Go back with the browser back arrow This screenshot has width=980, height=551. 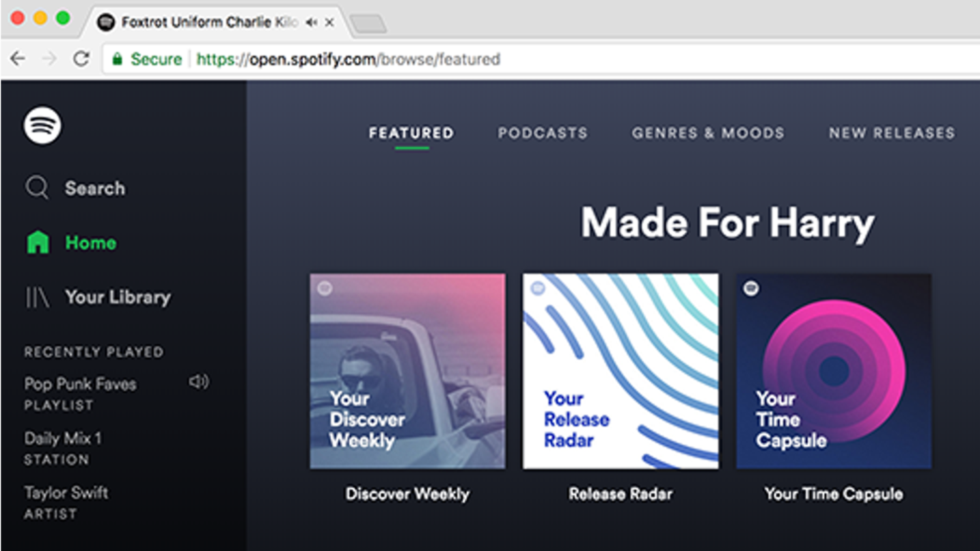(18, 59)
